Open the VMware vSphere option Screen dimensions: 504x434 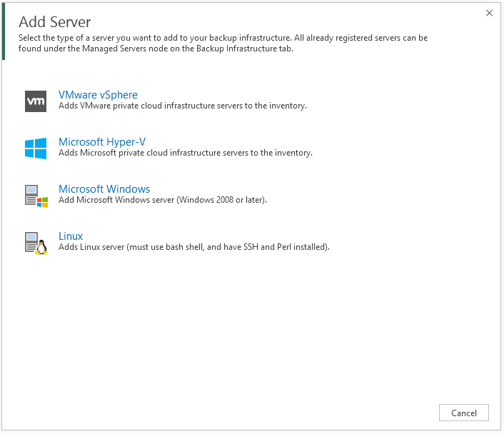98,94
